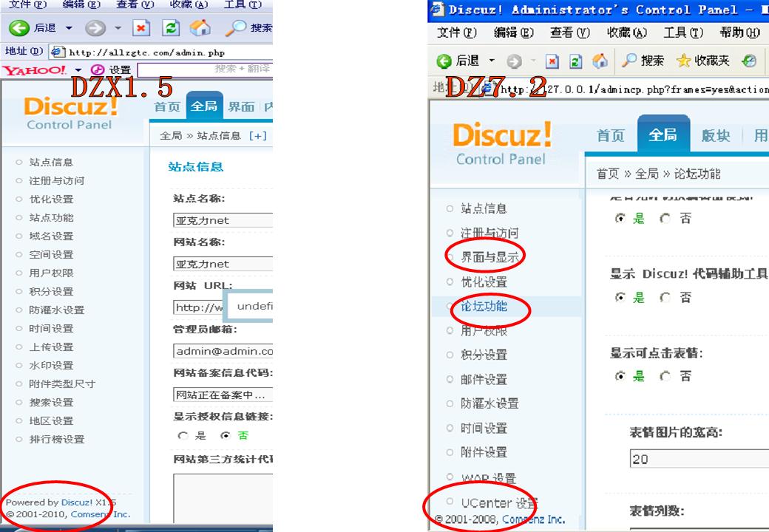Open the Yahoo toolbar 设置 icon
769x532 pixels.
pyautogui.click(x=98, y=70)
